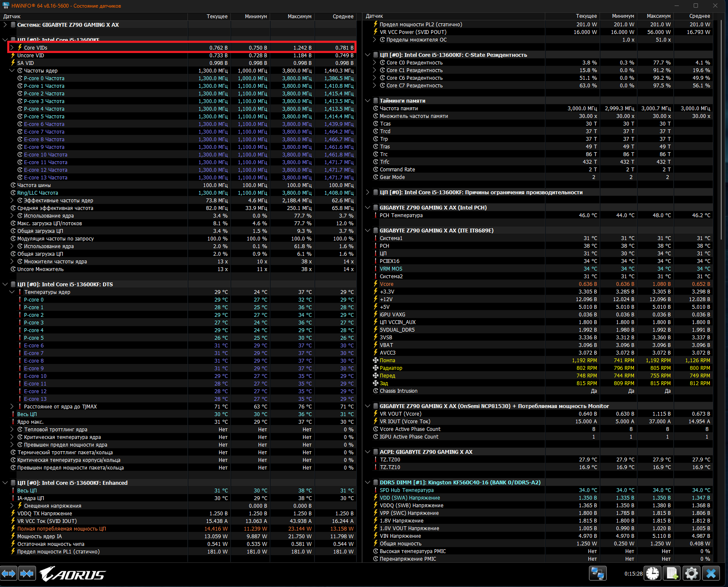Collapse the Частоты ядер list
728x587 pixels.
[12, 70]
